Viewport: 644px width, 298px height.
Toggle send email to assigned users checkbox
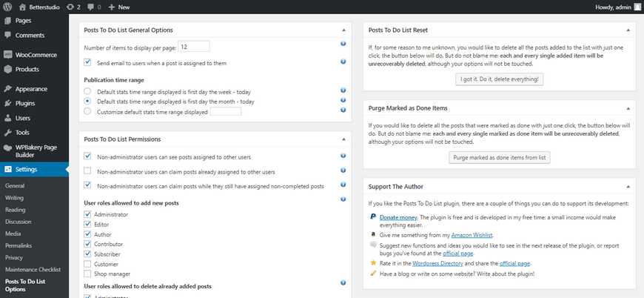click(88, 63)
